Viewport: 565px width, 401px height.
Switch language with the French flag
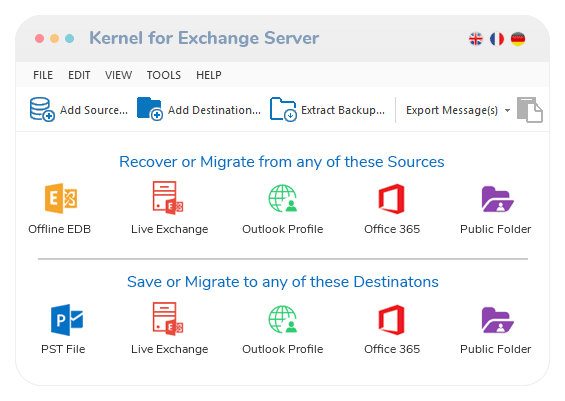pyautogui.click(x=497, y=39)
